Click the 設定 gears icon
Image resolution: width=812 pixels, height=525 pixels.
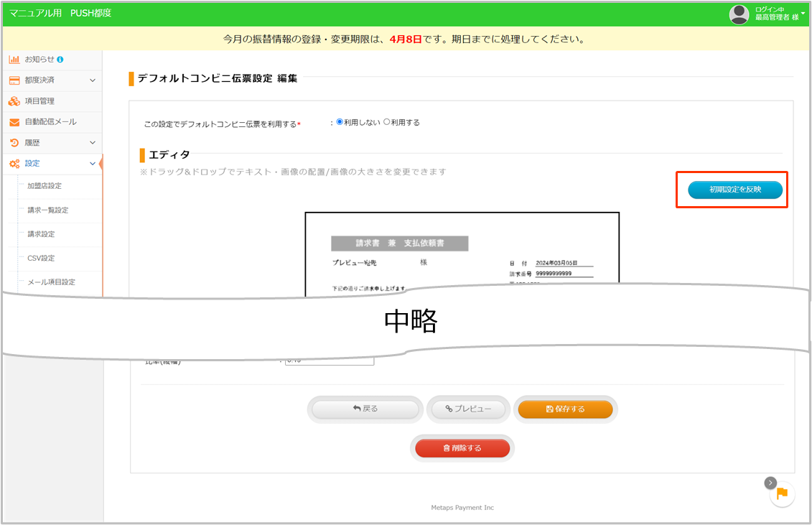(14, 164)
